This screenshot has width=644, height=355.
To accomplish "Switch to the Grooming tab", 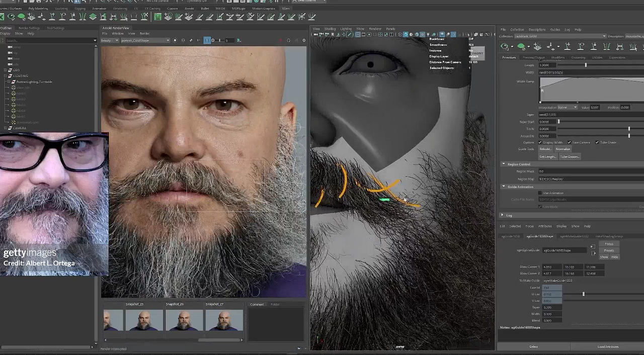I will 578,57.
